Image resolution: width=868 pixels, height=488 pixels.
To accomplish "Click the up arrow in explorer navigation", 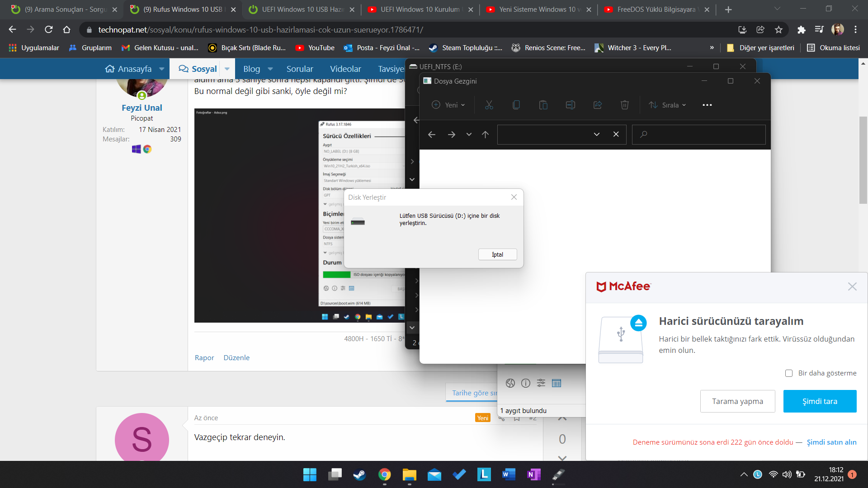I will pyautogui.click(x=485, y=135).
